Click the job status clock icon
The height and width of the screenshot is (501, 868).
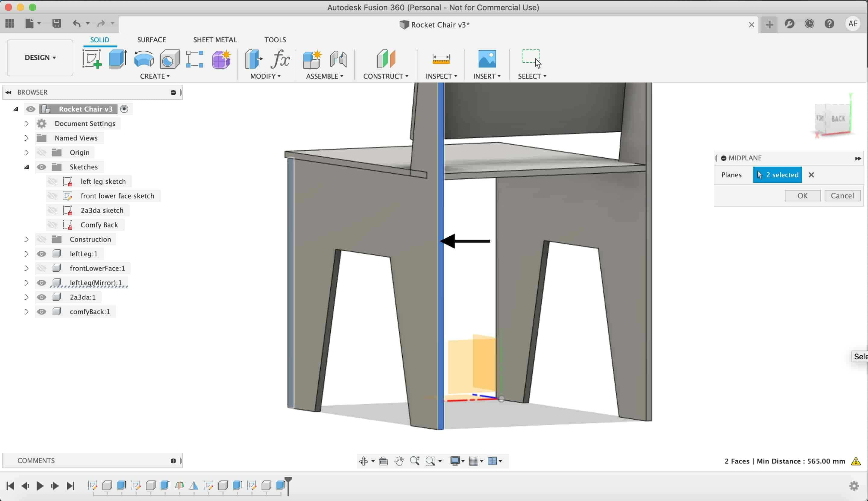coord(810,24)
